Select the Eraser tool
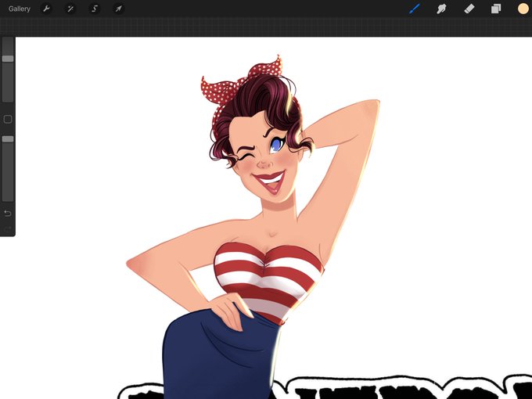Screen dimensions: 532x399 click(469, 9)
